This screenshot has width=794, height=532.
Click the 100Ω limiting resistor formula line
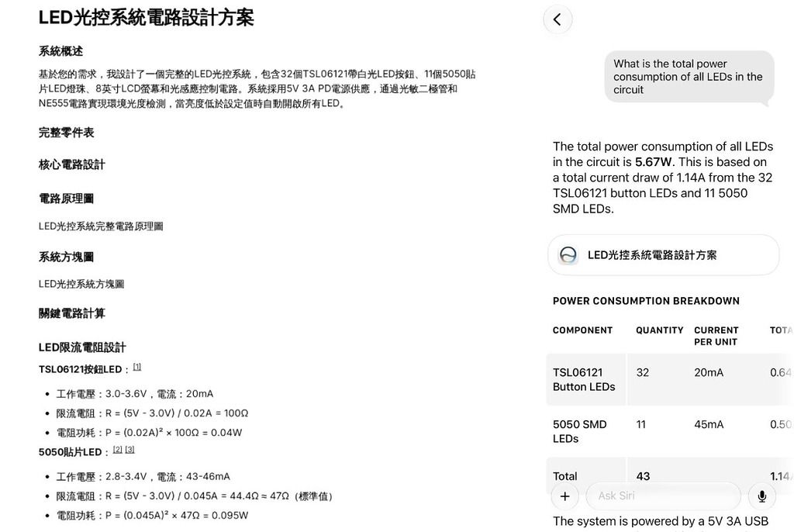(x=153, y=413)
